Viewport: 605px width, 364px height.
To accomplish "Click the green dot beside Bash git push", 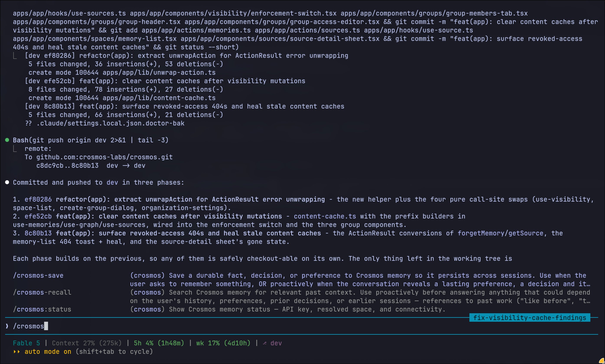I will (x=7, y=140).
